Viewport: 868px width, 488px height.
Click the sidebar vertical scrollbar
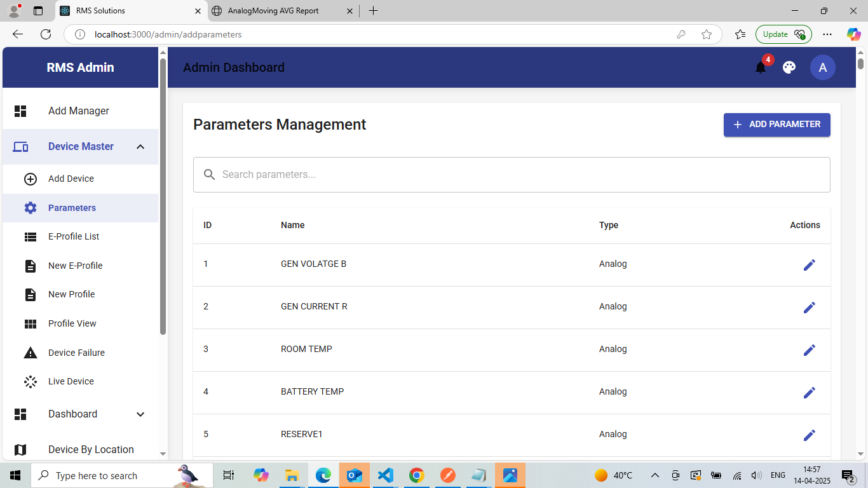tap(163, 197)
